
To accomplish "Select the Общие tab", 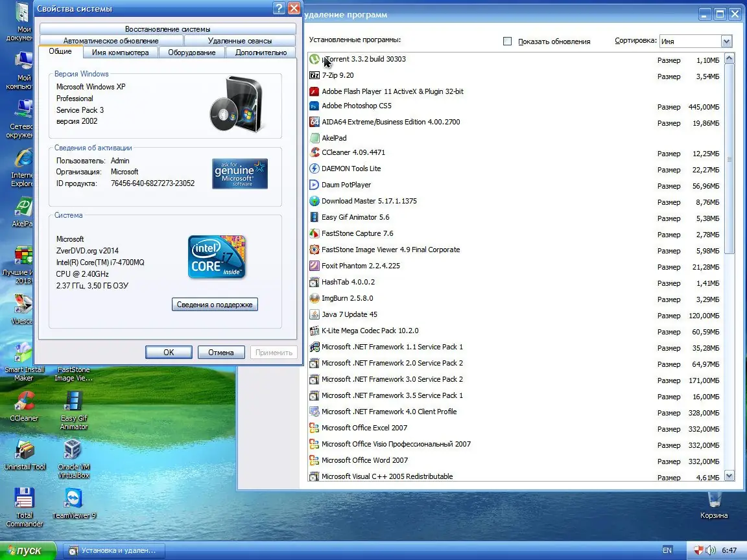I will click(x=60, y=51).
